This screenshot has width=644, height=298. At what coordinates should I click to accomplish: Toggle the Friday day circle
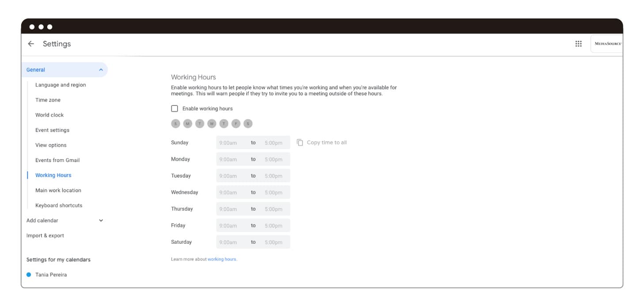click(x=236, y=124)
